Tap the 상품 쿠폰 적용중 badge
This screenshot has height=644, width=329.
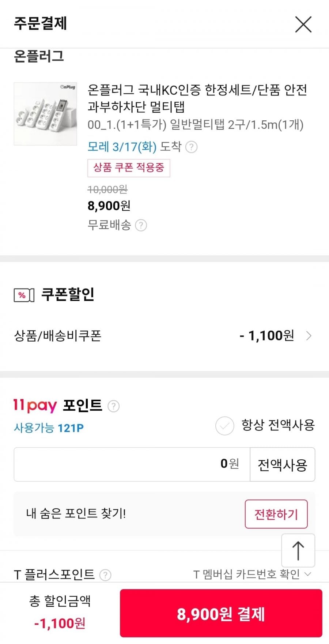click(x=129, y=168)
